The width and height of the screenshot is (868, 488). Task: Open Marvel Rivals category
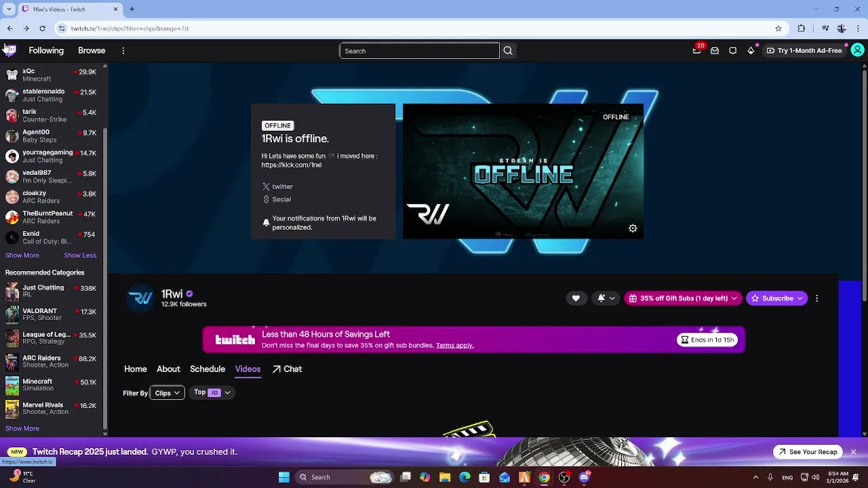[x=53, y=409]
